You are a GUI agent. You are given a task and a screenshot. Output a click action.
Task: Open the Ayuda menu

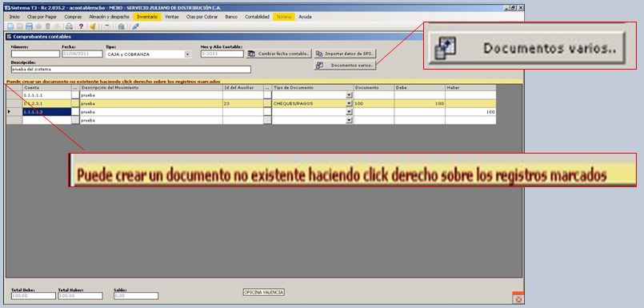[305, 17]
